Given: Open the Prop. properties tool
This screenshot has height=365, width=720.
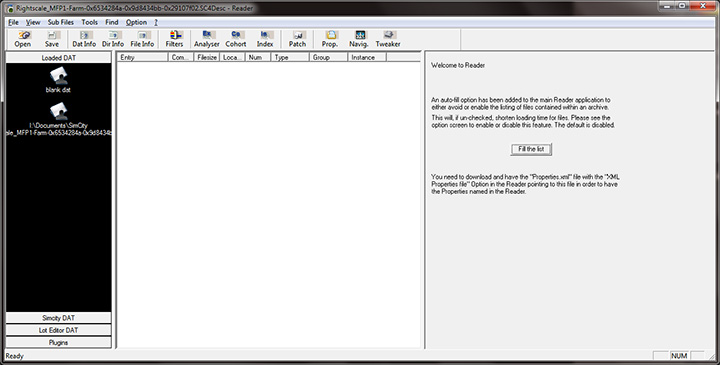Looking at the screenshot, I should click(x=330, y=39).
